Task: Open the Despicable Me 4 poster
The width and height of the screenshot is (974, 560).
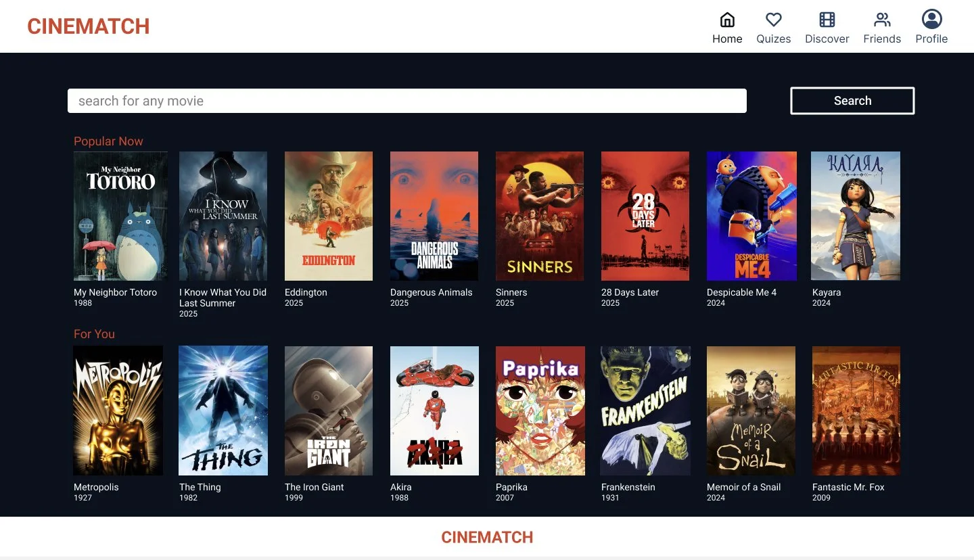Action: tap(751, 216)
